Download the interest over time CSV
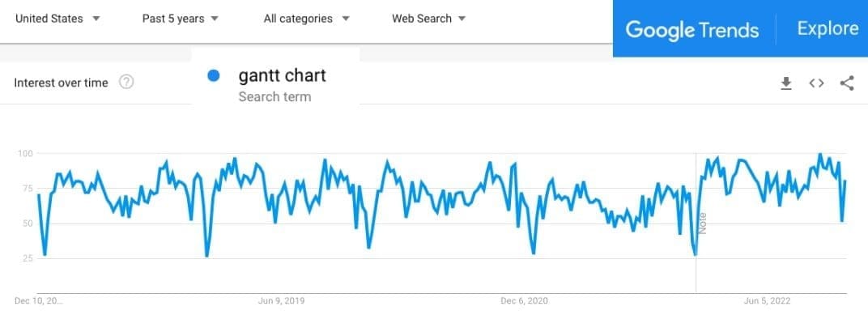868x315 pixels. [x=785, y=83]
